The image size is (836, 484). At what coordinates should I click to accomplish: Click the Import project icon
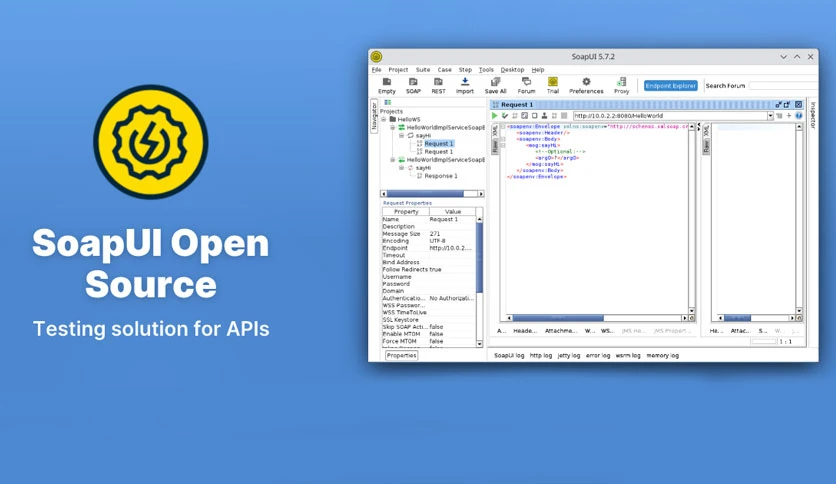click(x=465, y=82)
